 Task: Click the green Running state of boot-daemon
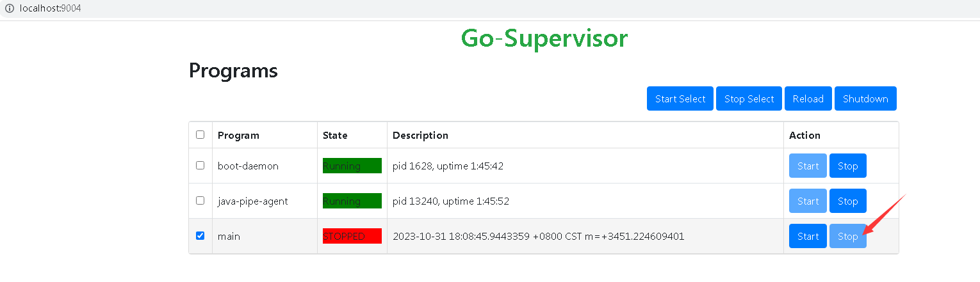(x=352, y=166)
